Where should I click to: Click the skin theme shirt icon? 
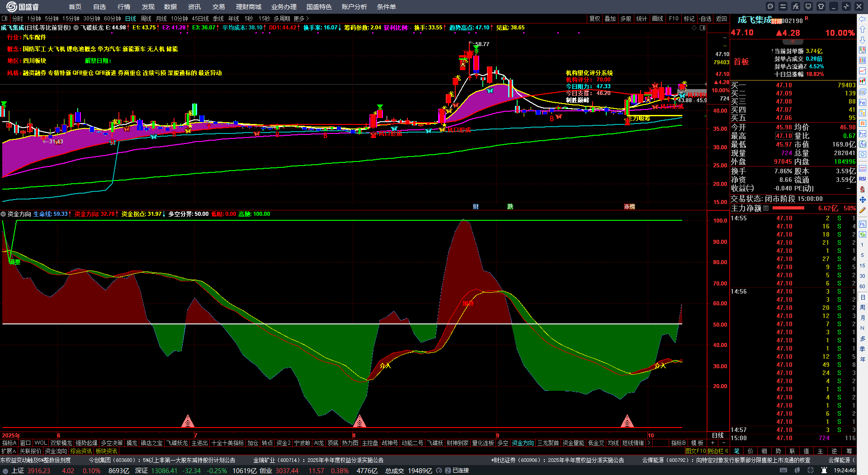point(821,6)
